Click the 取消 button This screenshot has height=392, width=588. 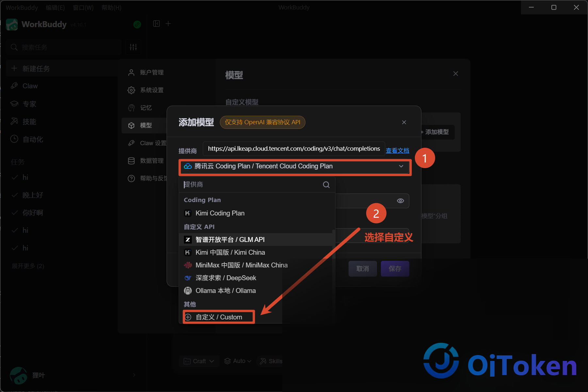coord(363,269)
